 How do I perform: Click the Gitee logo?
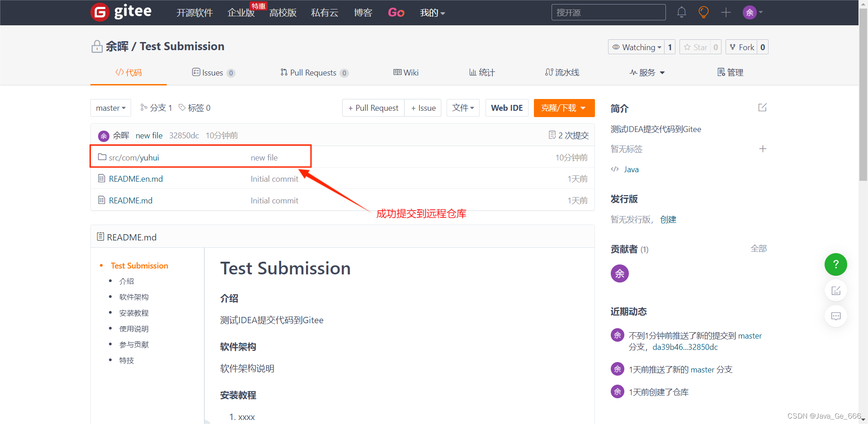tap(121, 12)
